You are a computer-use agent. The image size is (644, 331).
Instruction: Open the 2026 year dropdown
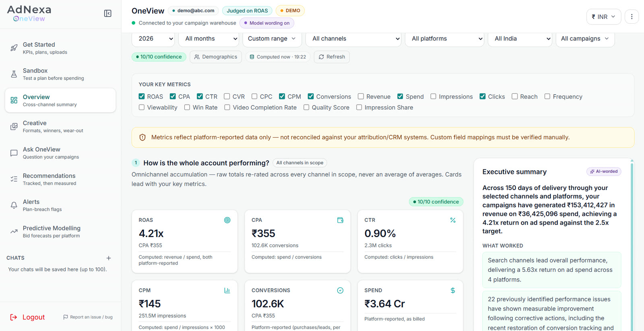coord(153,39)
